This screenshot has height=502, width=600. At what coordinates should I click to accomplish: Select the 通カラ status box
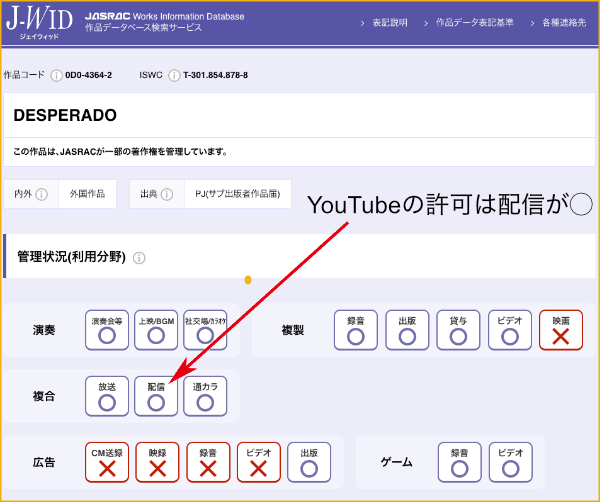coord(205,396)
